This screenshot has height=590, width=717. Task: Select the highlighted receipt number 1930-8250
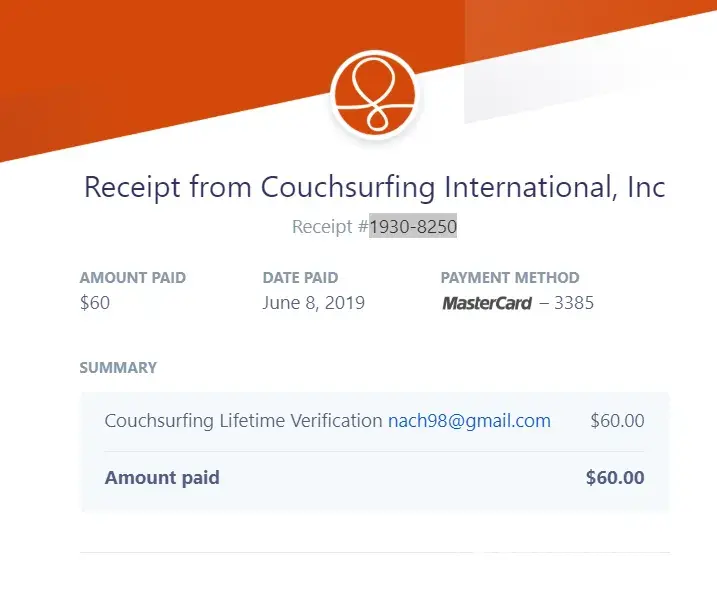[413, 227]
